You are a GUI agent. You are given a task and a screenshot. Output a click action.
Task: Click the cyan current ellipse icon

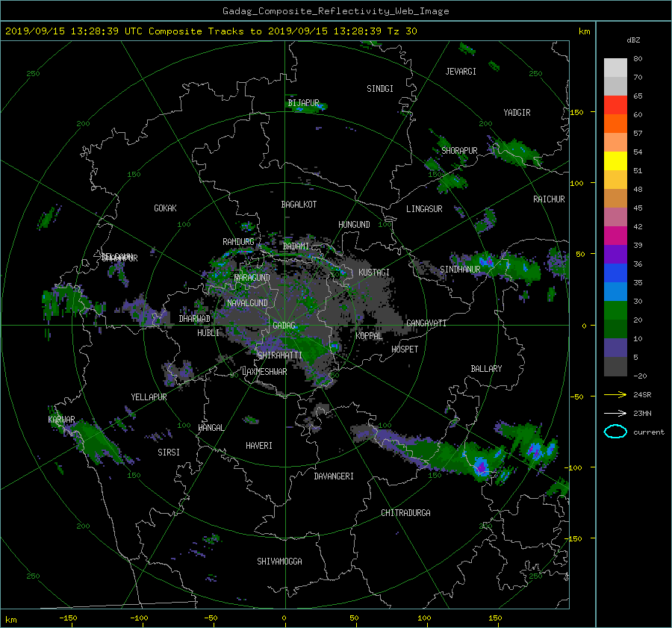(615, 432)
